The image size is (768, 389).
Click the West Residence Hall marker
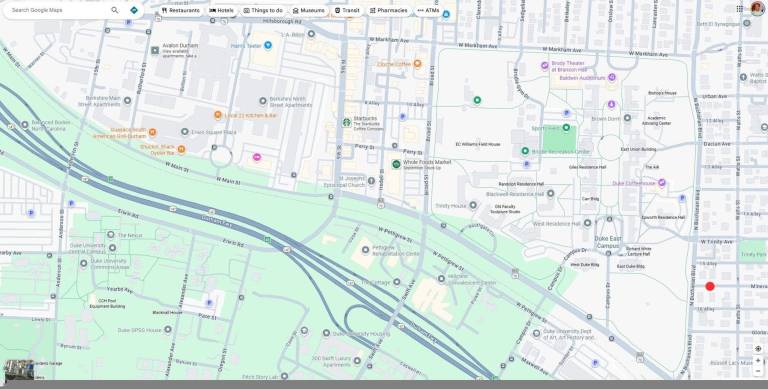point(587,223)
